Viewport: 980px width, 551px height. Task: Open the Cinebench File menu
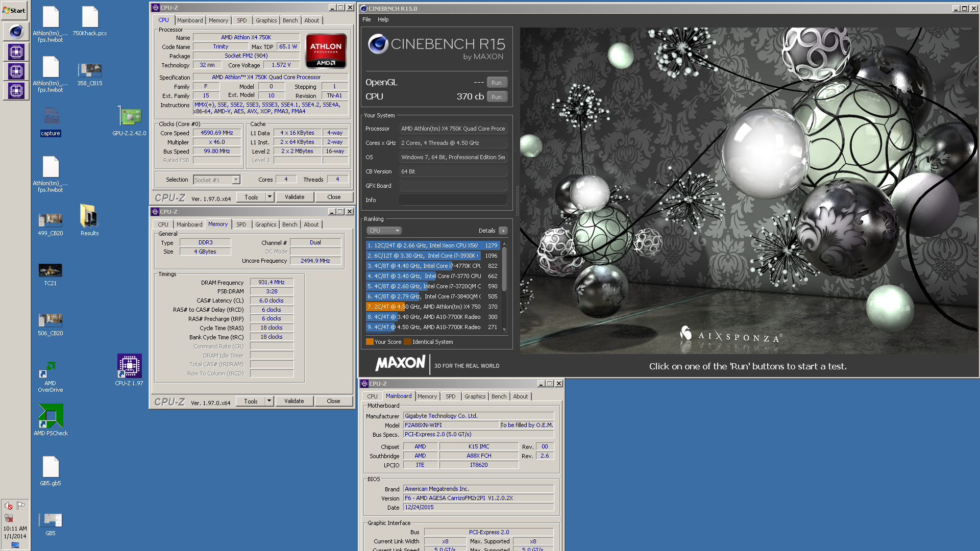pos(366,19)
